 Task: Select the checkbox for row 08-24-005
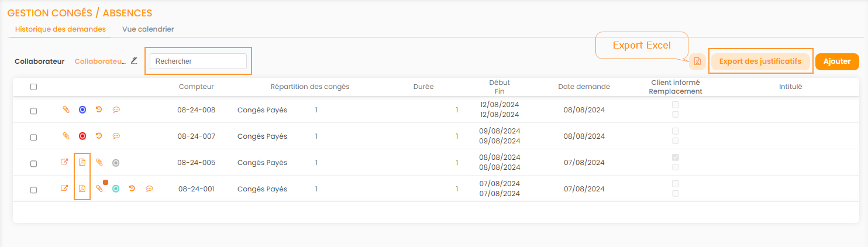tap(33, 163)
